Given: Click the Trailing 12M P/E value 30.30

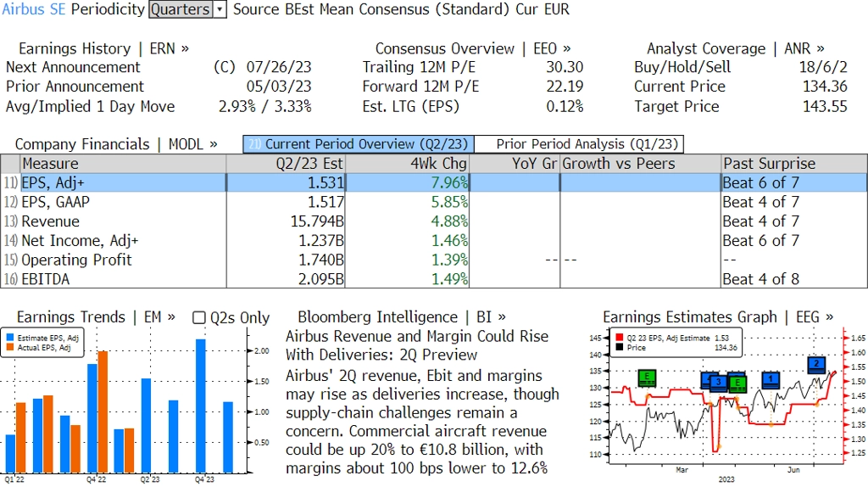Looking at the screenshot, I should (x=565, y=68).
